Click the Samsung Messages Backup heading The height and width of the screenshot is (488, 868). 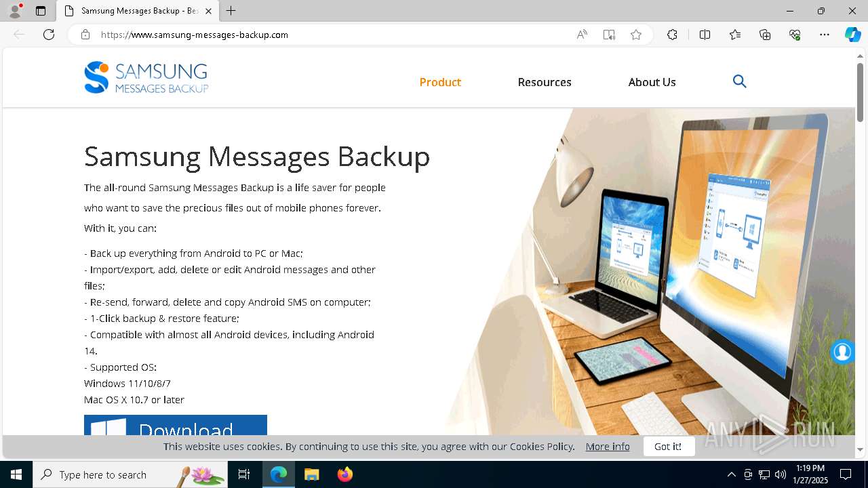pos(257,156)
